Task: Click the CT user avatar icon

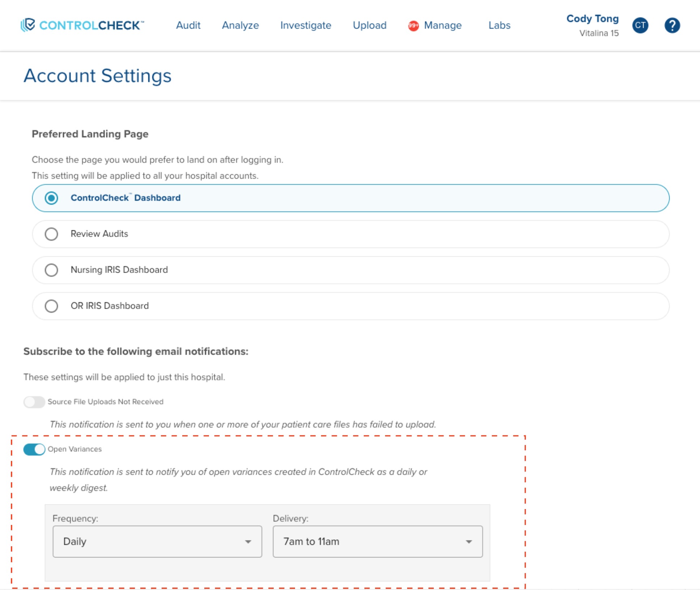Action: 640,25
